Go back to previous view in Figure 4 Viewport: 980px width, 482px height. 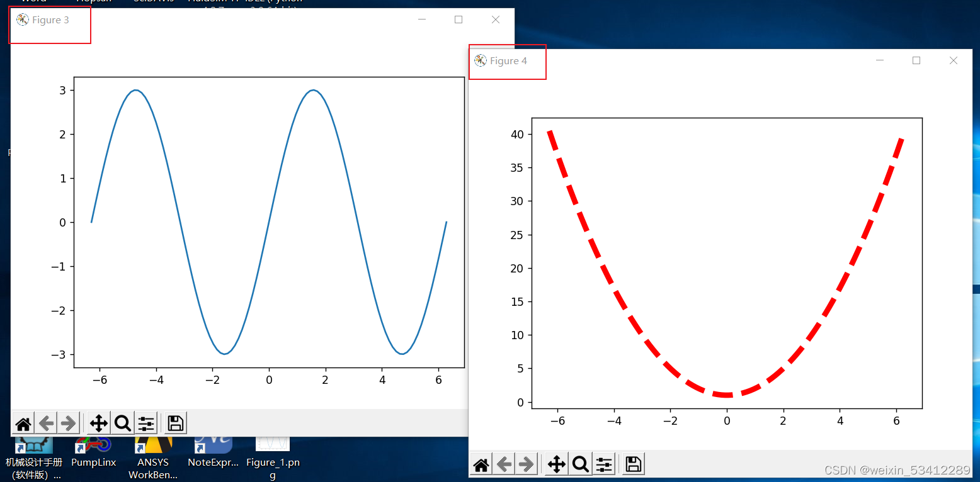(504, 465)
